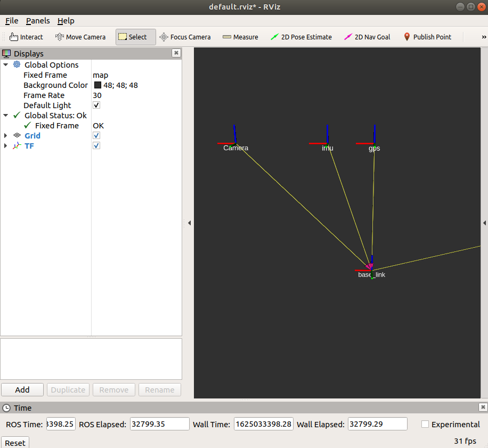
Task: Uncheck the TF display checkbox
Action: click(x=96, y=146)
